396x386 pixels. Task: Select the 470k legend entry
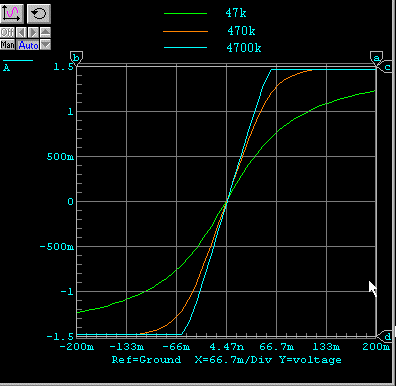point(241,31)
